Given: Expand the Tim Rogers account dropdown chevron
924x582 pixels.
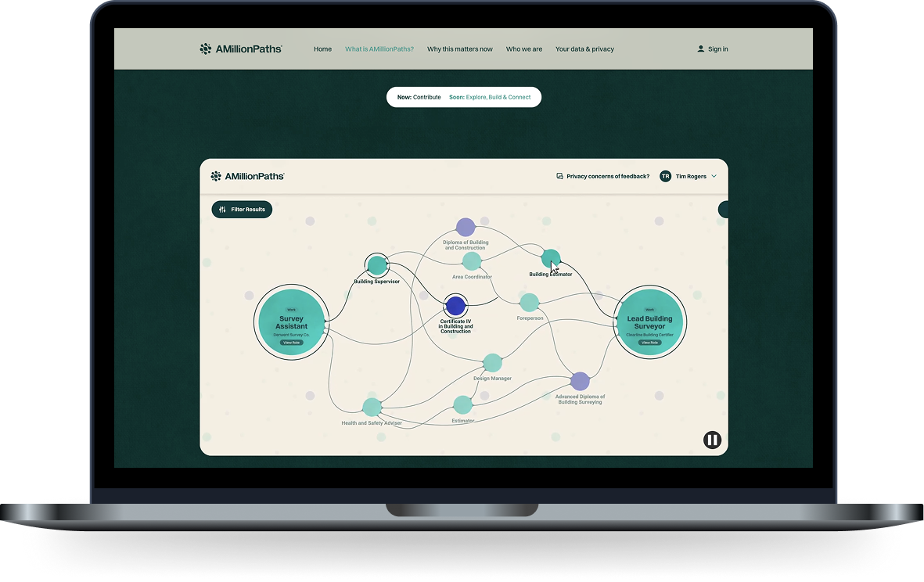Looking at the screenshot, I should coord(714,176).
